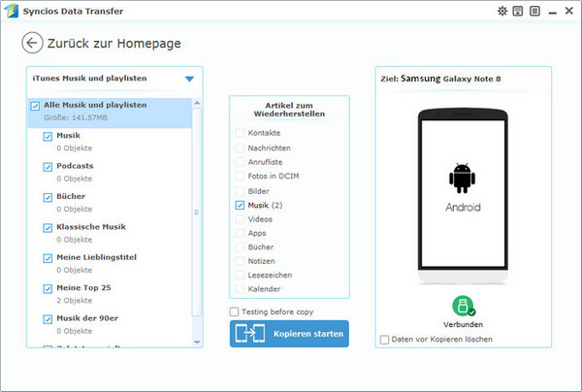Click Zurück zur Homepage link
582x392 pixels.
tap(113, 44)
